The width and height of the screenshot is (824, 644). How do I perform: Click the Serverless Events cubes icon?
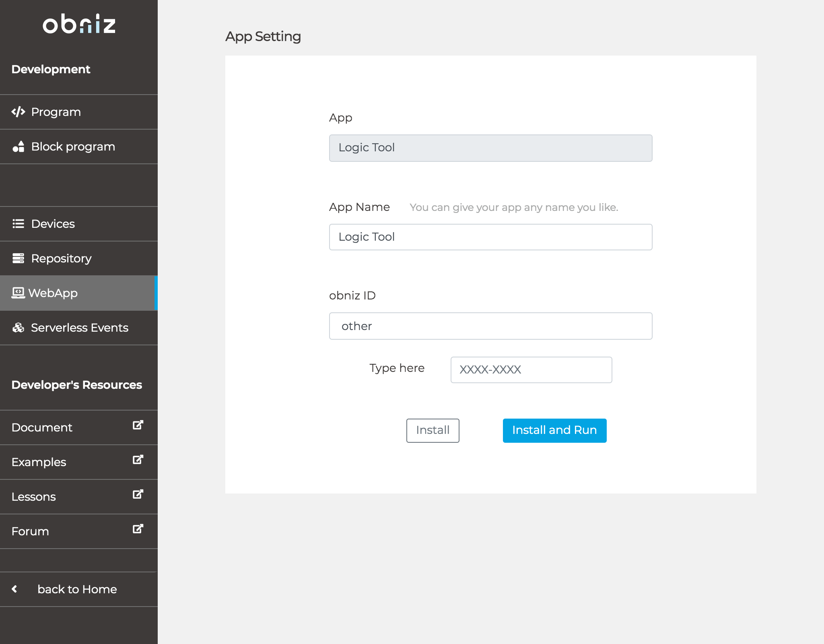click(x=19, y=328)
